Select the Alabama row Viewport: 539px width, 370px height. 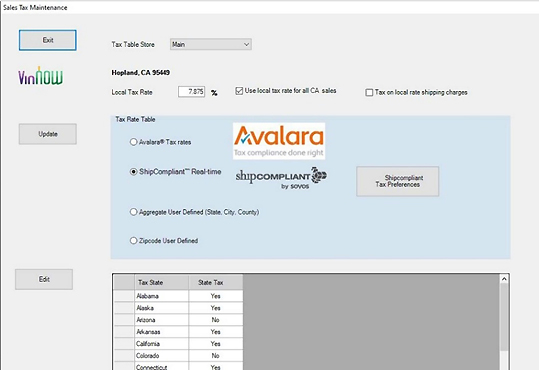178,296
